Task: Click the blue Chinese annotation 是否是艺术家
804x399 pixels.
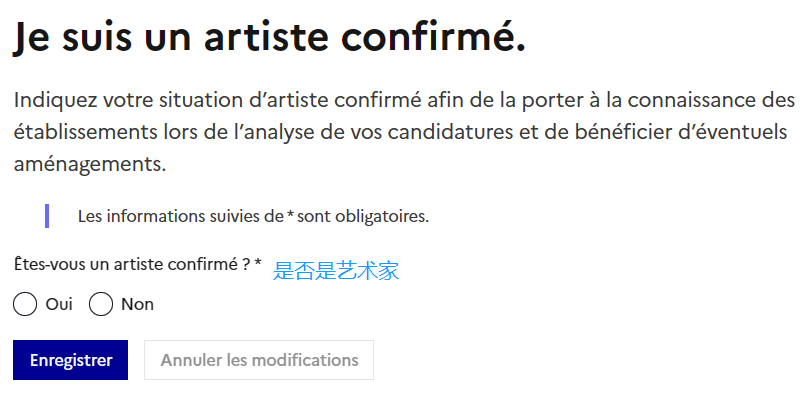Action: pyautogui.click(x=336, y=270)
